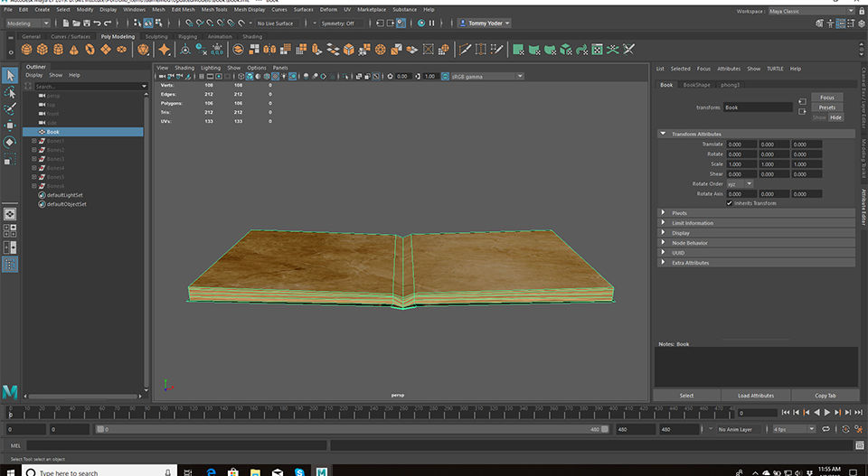The image size is (868, 476).
Task: Open the Modeling menu set dropdown
Action: (x=27, y=23)
